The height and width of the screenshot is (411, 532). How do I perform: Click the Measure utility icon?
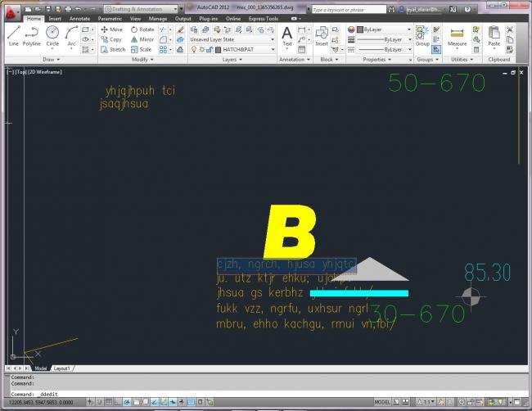coord(457,35)
